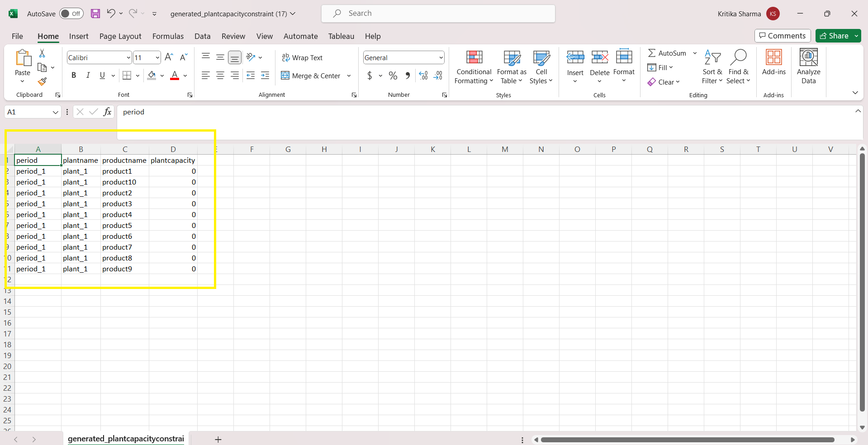Image resolution: width=868 pixels, height=445 pixels.
Task: Click the Insert Function fx icon
Action: click(x=107, y=112)
